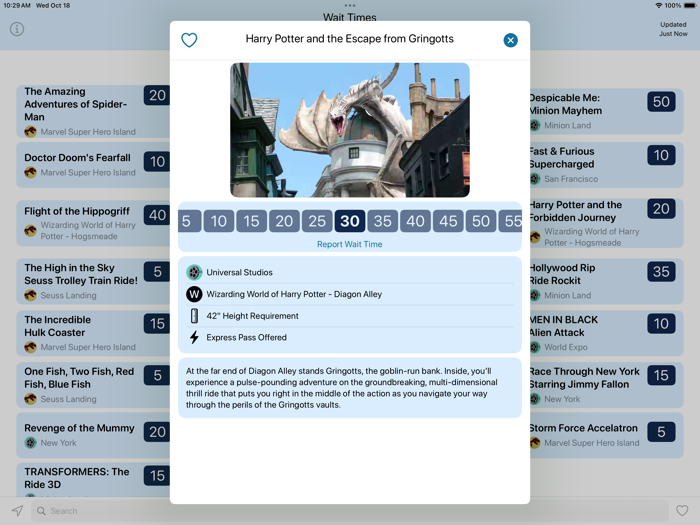Click Revenge of the Mummy film reel icon
Viewport: 700px width, 525px height.
pyautogui.click(x=30, y=443)
